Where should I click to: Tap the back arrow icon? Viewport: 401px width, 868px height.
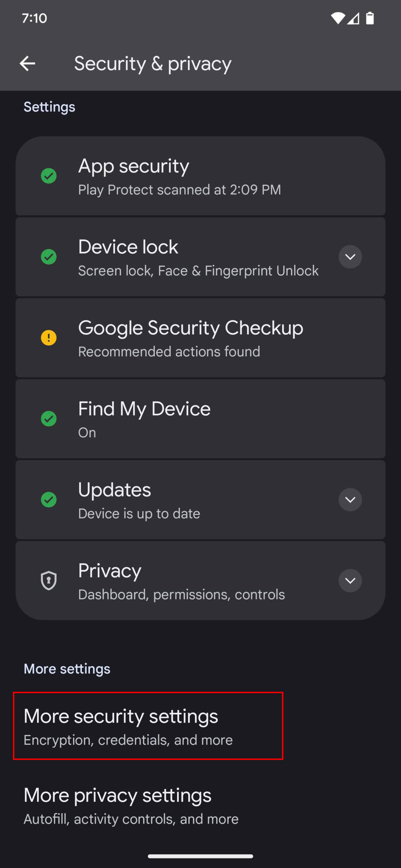point(28,64)
